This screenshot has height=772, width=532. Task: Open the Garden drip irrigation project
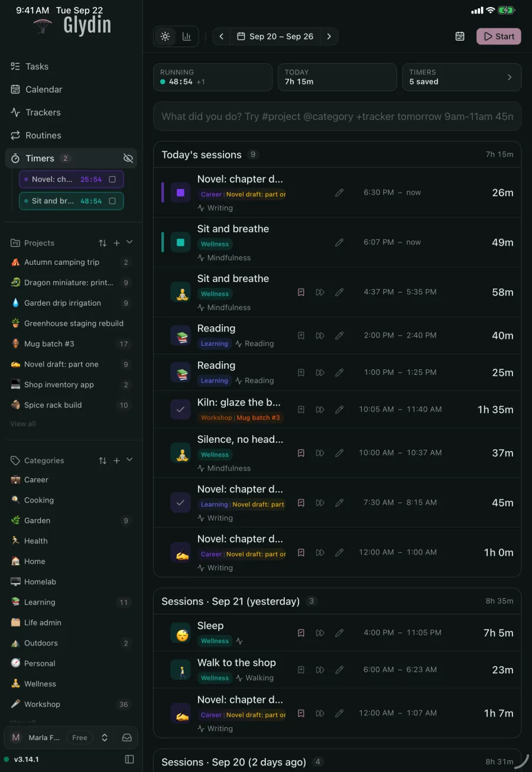coord(71,303)
